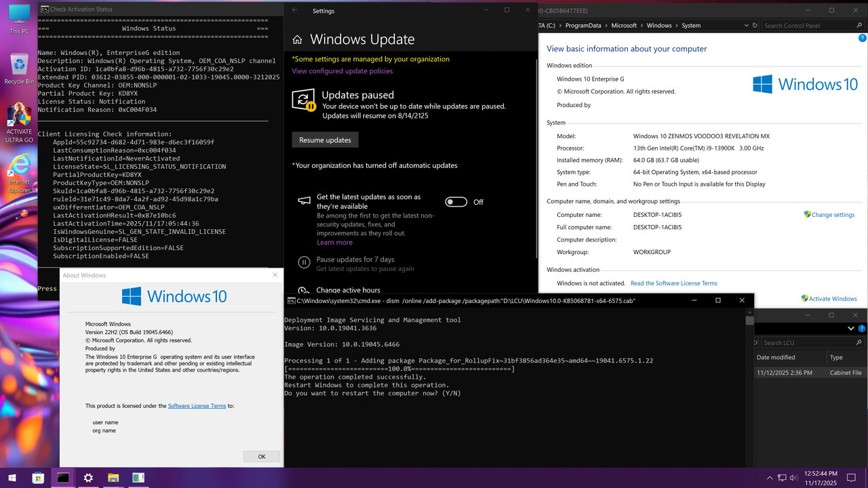Click the shield icon beside Change settings
Screen dimensions: 868x488
[x=807, y=214]
